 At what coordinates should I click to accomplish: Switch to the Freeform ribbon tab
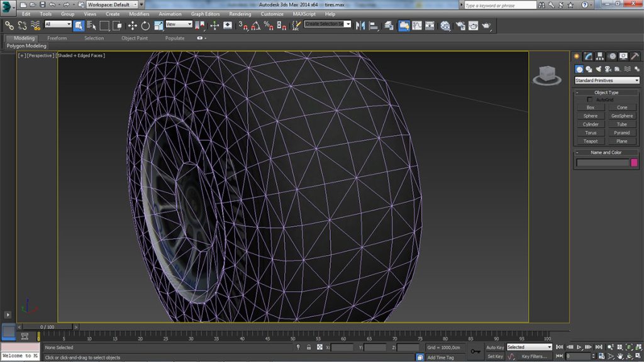57,38
